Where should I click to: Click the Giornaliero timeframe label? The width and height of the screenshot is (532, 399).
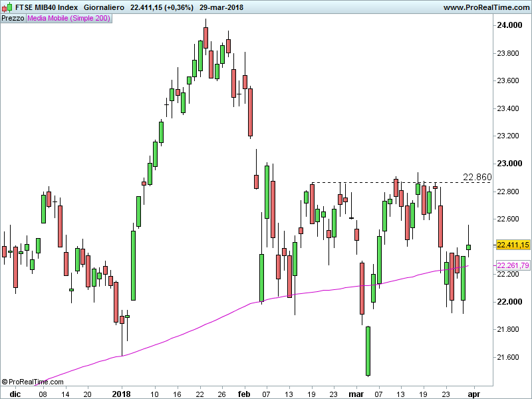click(104, 7)
